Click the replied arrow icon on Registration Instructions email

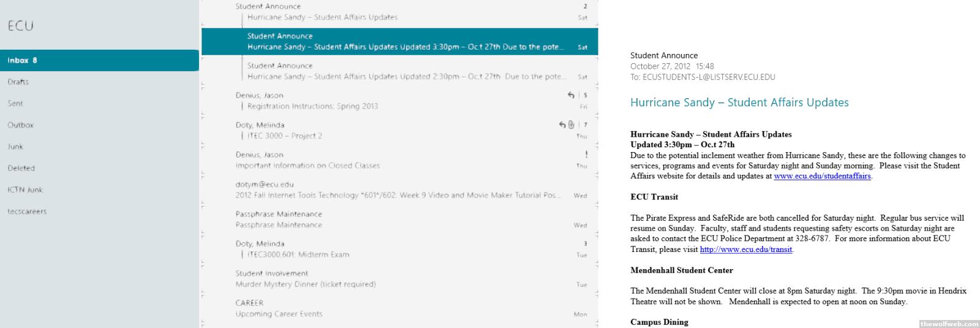pos(571,95)
